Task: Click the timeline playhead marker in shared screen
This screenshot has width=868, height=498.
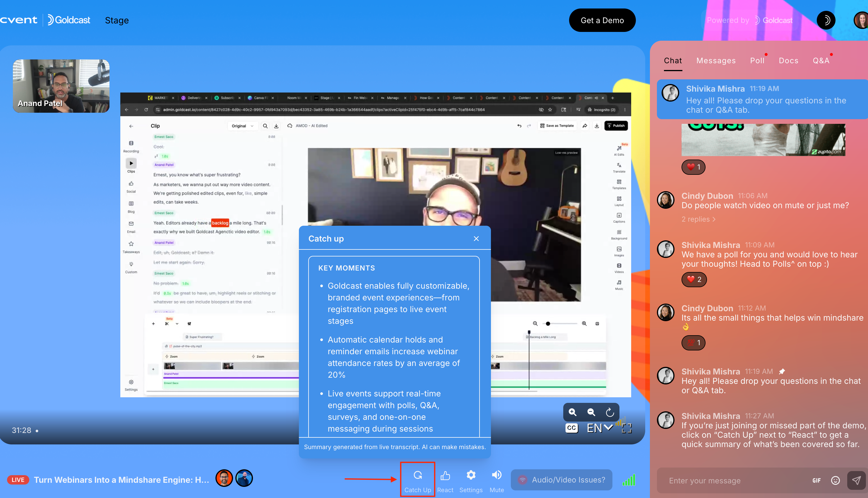Action: (529, 332)
